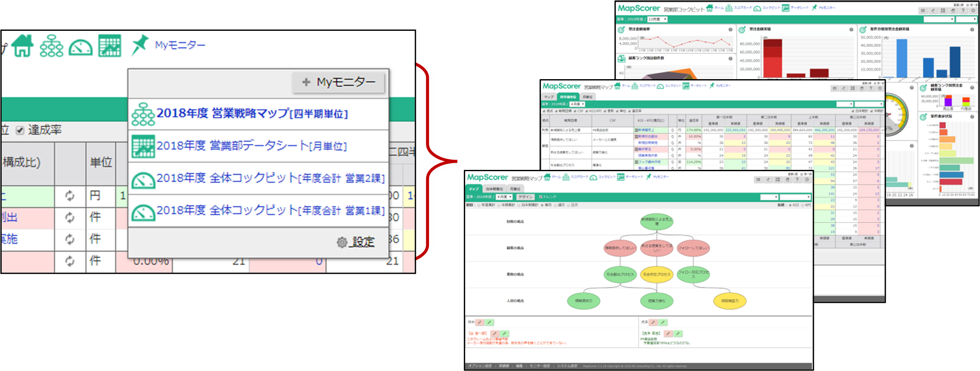Click the cockpit gauge icon in the enlarged toolbar
Screen dimensions: 980x371
(x=81, y=47)
